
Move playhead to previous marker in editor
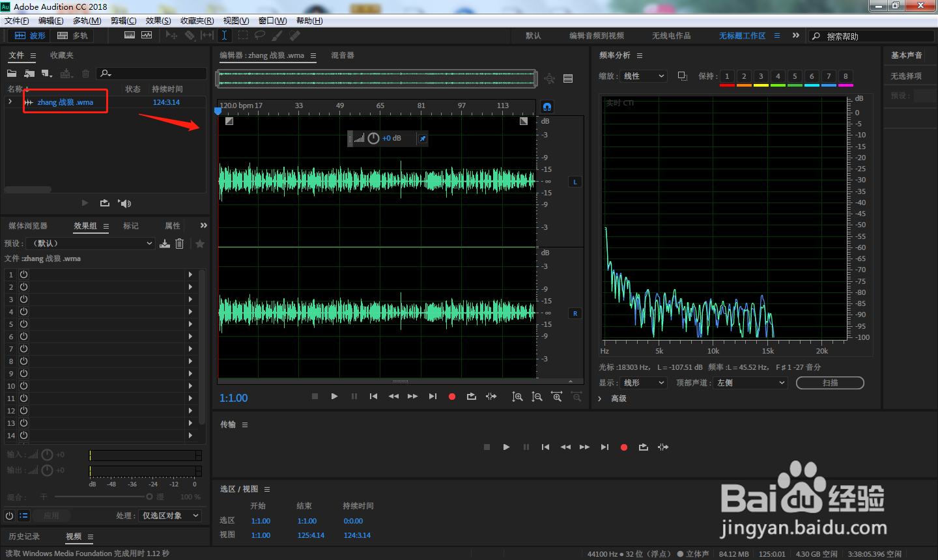pos(373,397)
